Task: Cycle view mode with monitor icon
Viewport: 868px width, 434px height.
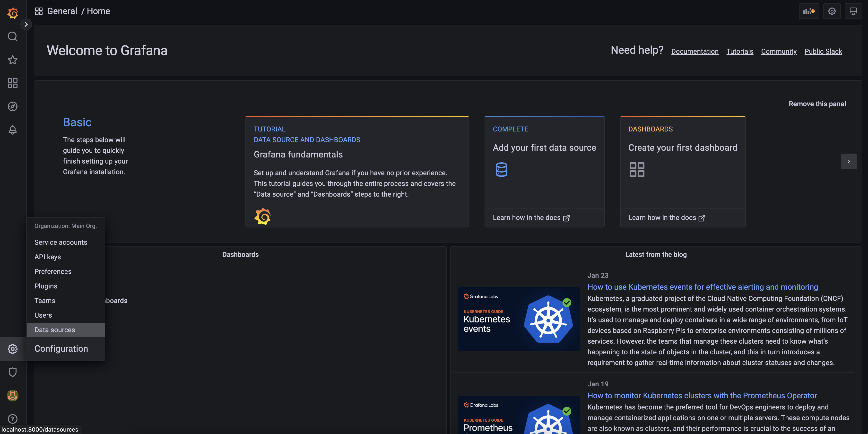Action: [x=853, y=11]
